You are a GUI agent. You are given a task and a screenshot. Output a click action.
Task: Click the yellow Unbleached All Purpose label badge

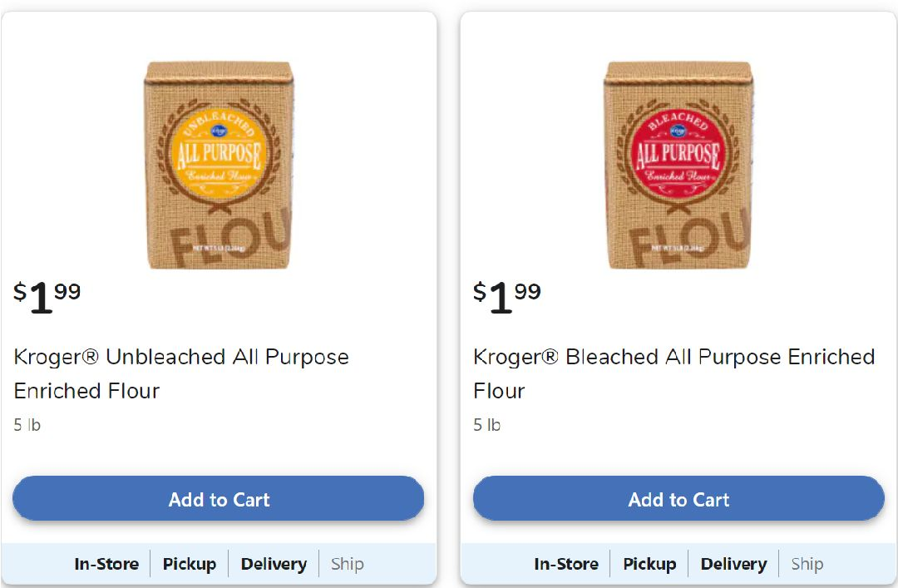pyautogui.click(x=217, y=152)
